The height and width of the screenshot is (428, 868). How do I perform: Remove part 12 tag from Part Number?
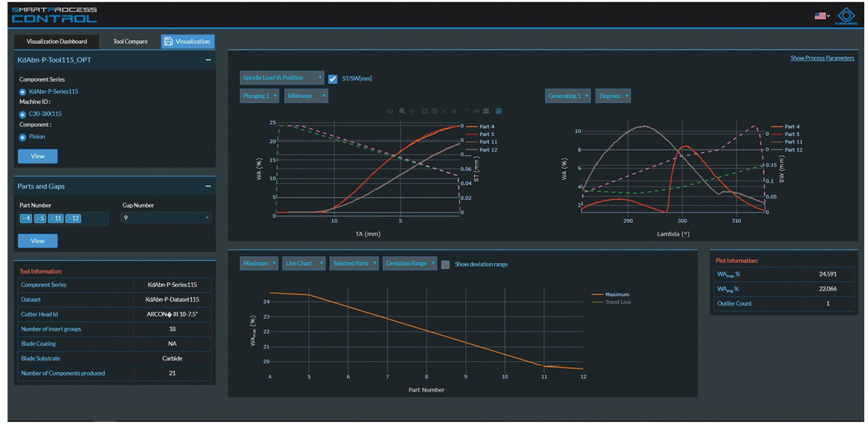click(x=69, y=218)
